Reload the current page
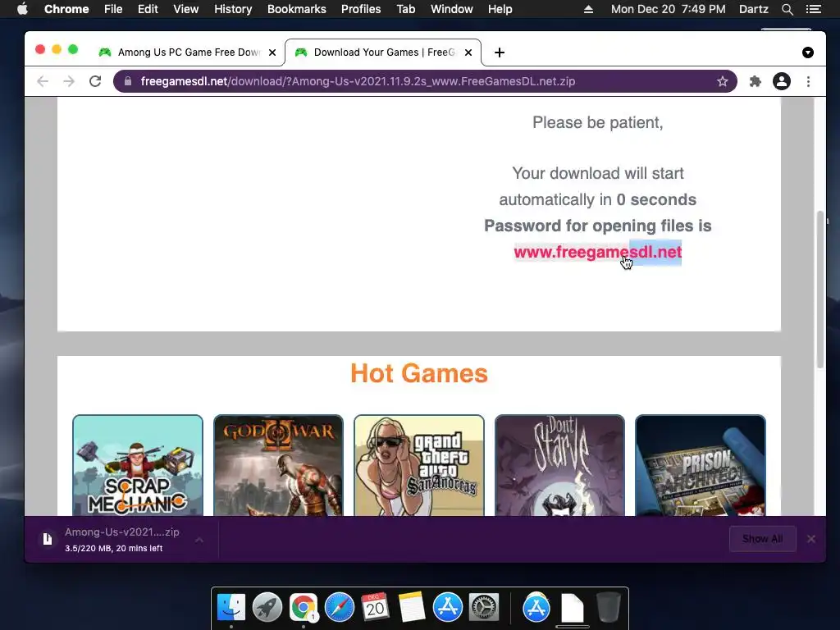 [x=95, y=81]
